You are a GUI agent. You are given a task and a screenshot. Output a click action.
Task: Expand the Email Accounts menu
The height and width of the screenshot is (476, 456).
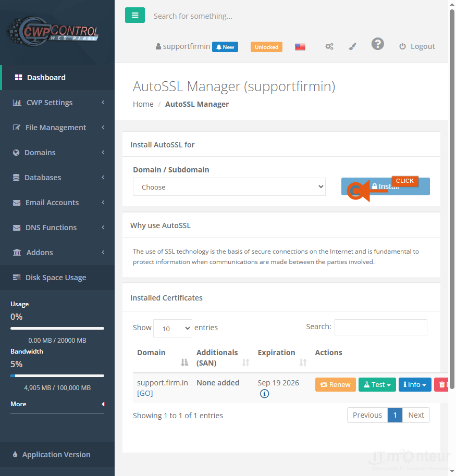[x=57, y=203]
